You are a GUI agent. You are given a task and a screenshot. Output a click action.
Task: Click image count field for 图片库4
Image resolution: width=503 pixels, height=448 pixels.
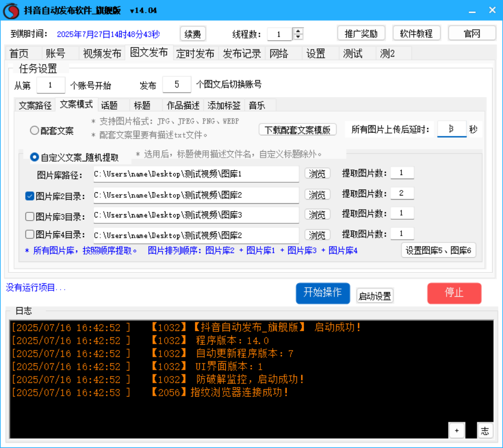402,234
